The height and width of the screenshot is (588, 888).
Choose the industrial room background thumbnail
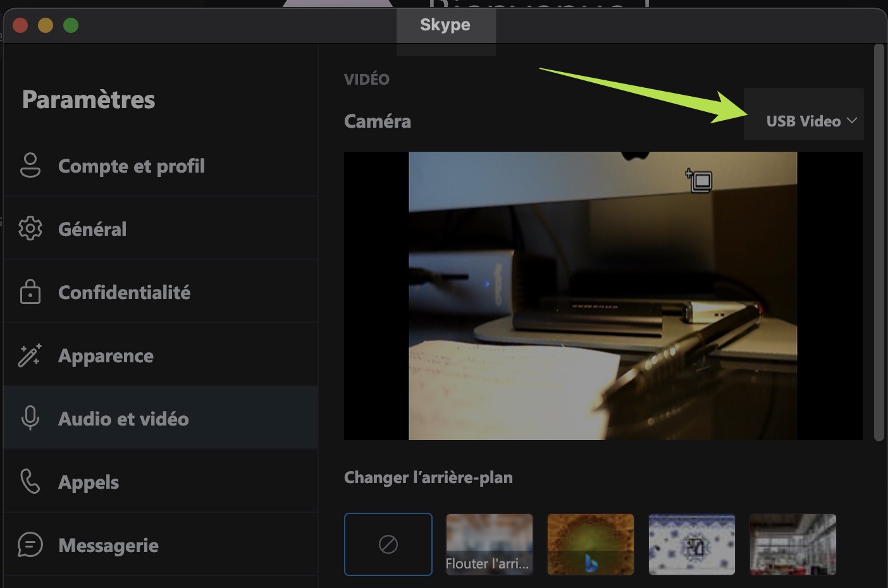click(793, 544)
